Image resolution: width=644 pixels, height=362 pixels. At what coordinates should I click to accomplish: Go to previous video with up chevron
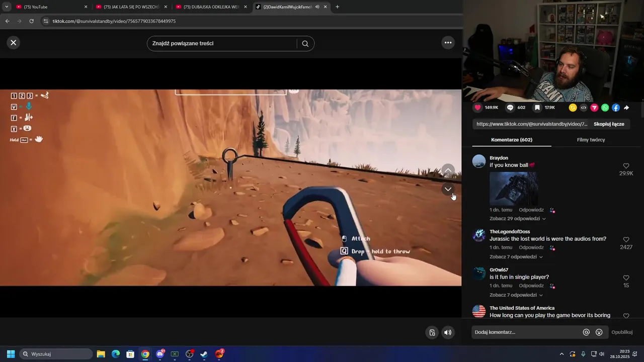448,170
